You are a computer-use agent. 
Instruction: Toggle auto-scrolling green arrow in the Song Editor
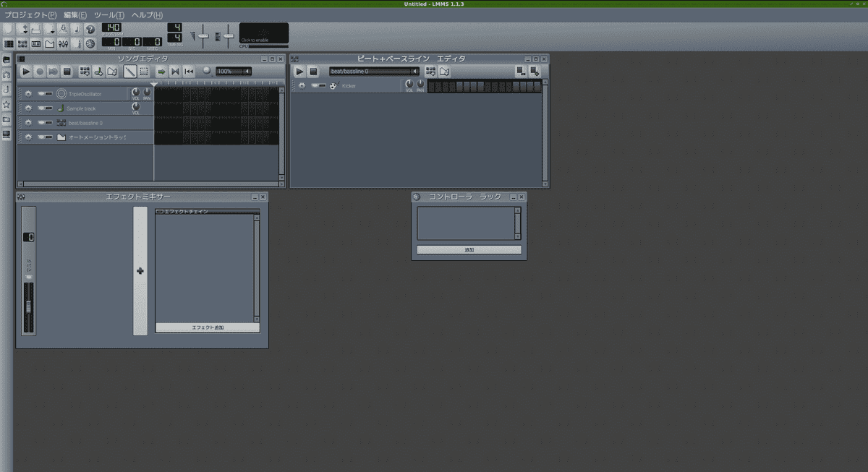[162, 72]
